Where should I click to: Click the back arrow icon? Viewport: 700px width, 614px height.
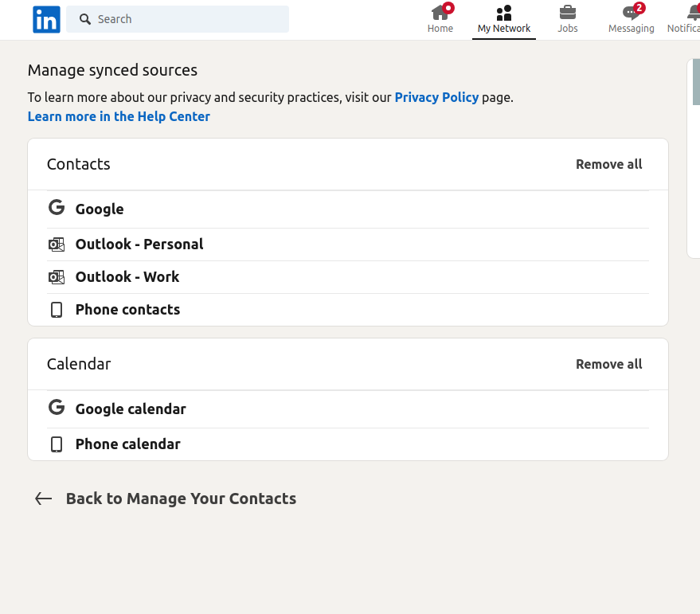click(x=43, y=499)
